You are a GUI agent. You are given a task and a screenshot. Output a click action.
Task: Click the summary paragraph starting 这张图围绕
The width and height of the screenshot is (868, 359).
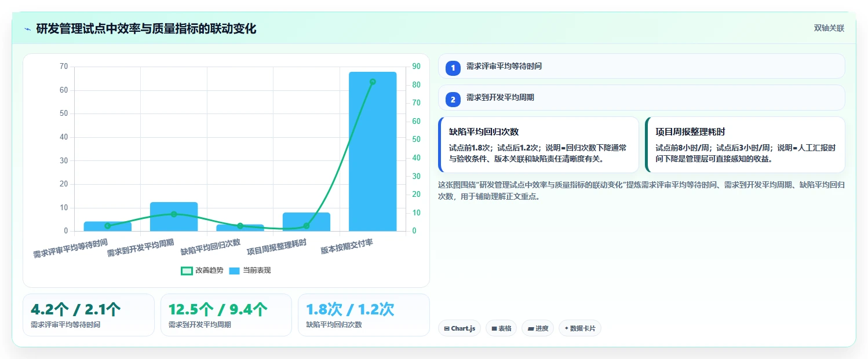[x=641, y=191]
